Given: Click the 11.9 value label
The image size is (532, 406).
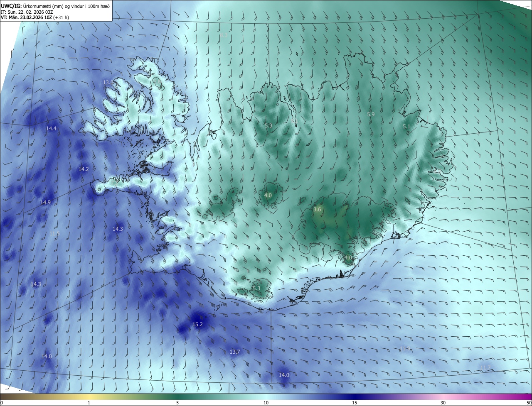Looking at the screenshot, I should [405, 348].
